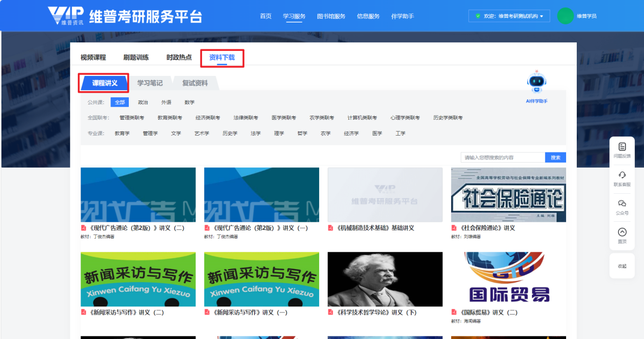Select the 全部 filter under 公共课
Image resolution: width=644 pixels, height=339 pixels.
[120, 102]
